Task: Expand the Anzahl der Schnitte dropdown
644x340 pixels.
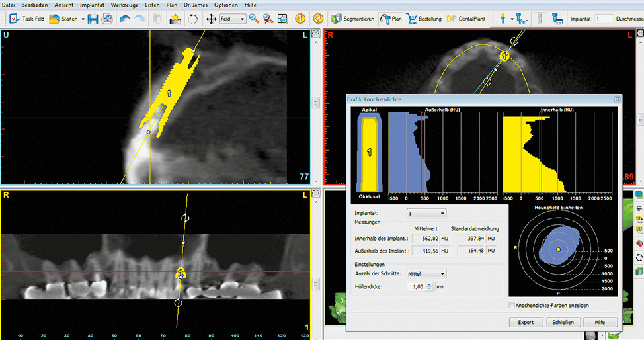Action: 426,273
